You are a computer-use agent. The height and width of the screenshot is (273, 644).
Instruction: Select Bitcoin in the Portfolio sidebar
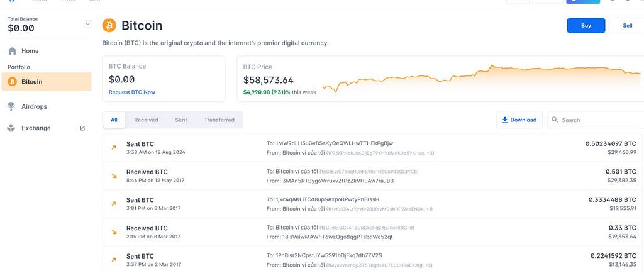coord(47,82)
